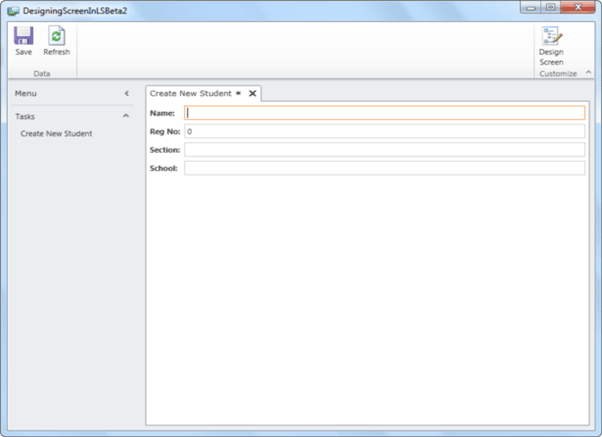Screen dimensions: 602x437
Task: Click the Name: field label
Action: [x=162, y=113]
